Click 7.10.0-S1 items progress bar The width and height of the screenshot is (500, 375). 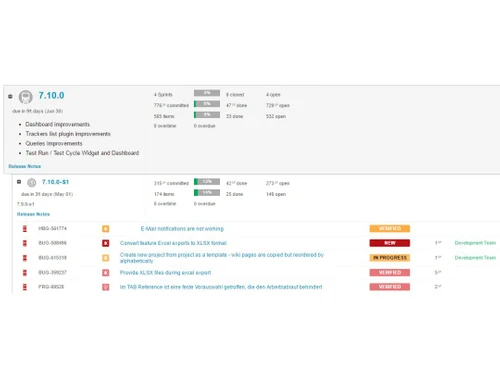click(207, 193)
